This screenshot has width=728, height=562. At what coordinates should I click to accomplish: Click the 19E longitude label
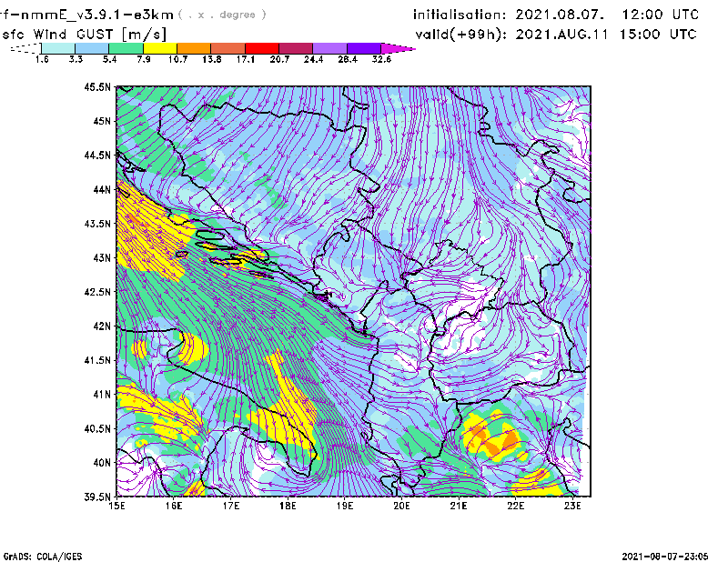[x=345, y=506]
